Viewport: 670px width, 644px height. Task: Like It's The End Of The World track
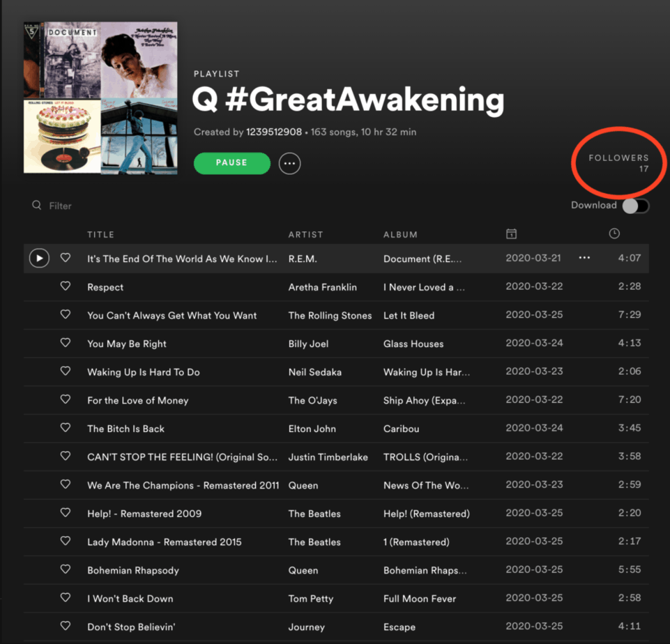(x=66, y=258)
